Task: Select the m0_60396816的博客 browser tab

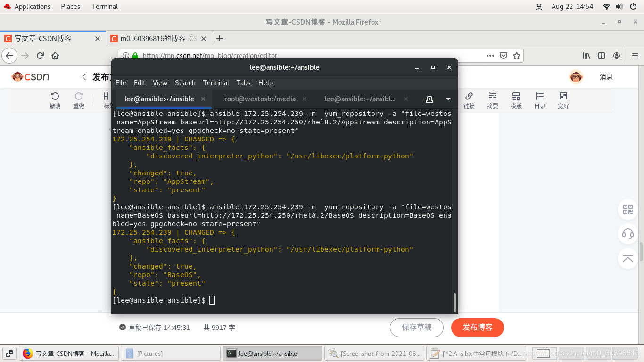Action: [x=159, y=38]
